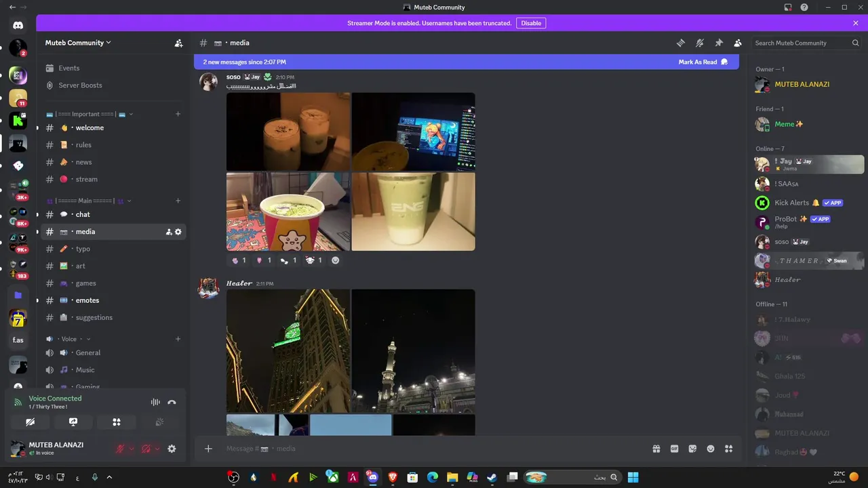Add a channel to Important category
The image size is (868, 488).
(178, 114)
